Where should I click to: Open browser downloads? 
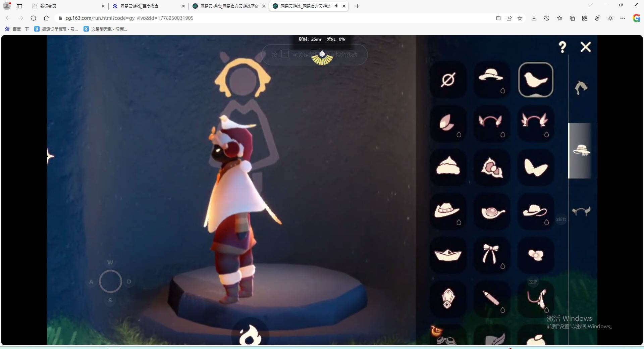click(534, 18)
